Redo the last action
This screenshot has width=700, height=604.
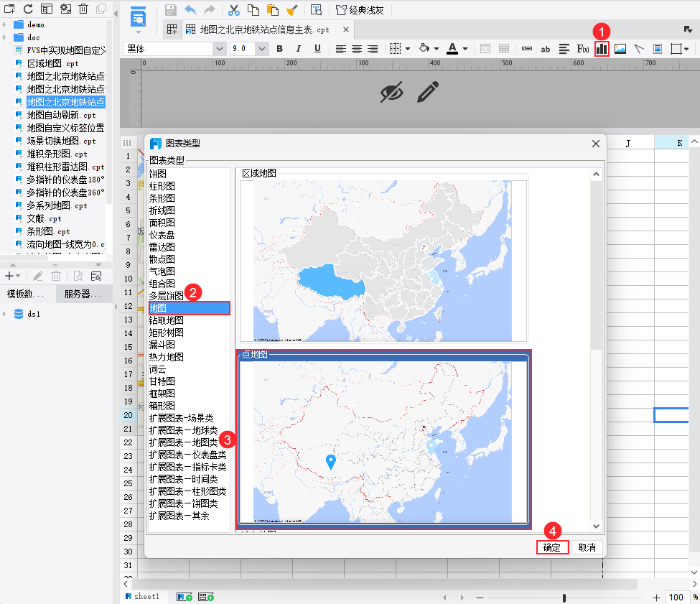[x=209, y=10]
